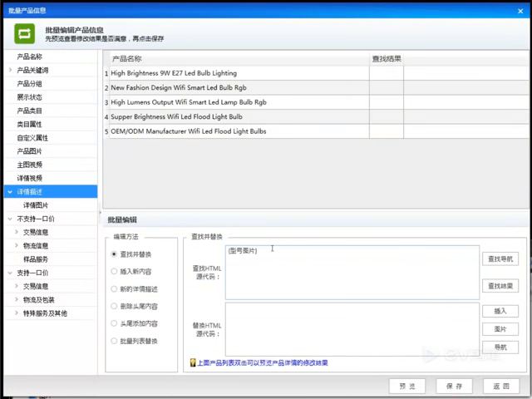Select row "New Fashion Design Wifi Smart Led Bulb Rgb"
The height and width of the screenshot is (399, 532).
(316, 87)
